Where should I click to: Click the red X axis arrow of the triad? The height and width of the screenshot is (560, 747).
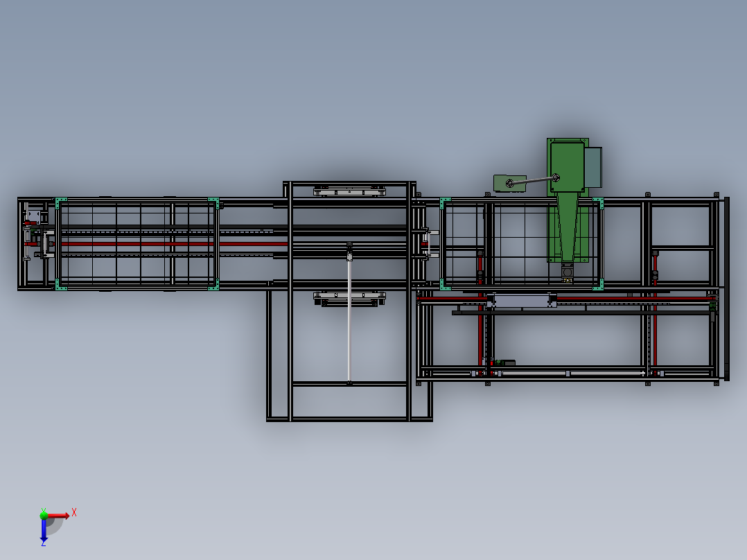click(58, 516)
